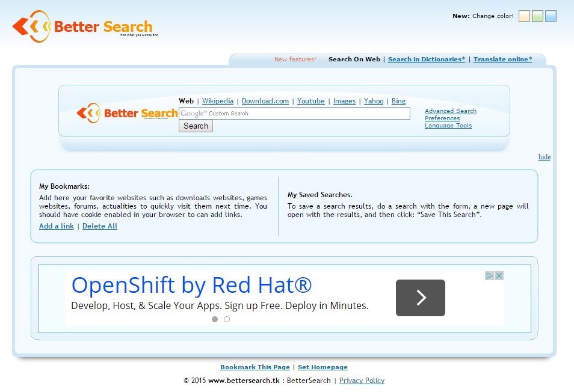The height and width of the screenshot is (392, 574).
Task: Click Delete All bookmarks link
Action: [x=99, y=226]
